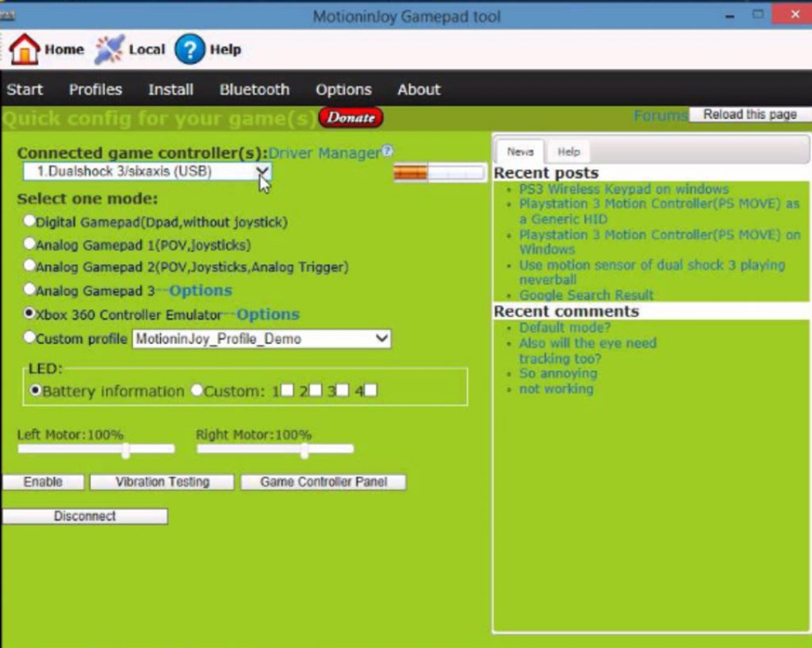Check LED checkbox 4
Viewport: 812px width, 648px height.
(370, 389)
